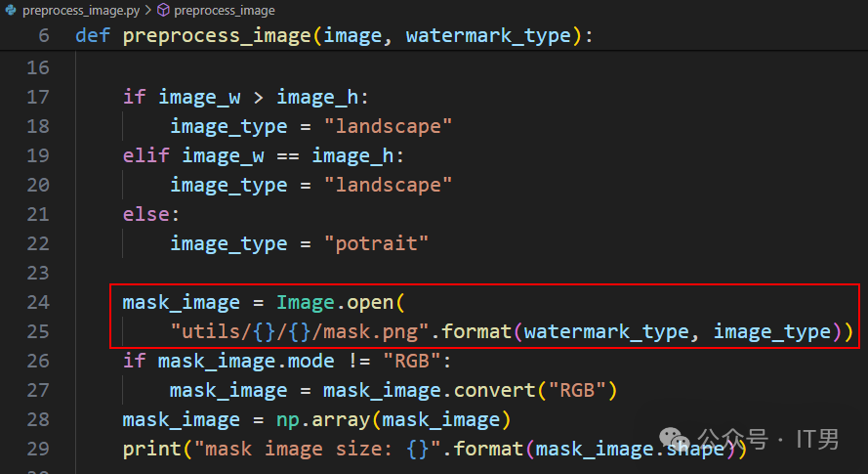
Task: Click the breadcrumb chevron separator
Action: click(x=148, y=11)
